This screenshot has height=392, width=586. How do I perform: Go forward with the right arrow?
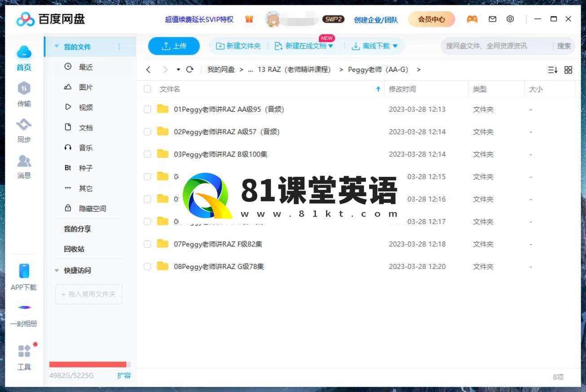(165, 70)
